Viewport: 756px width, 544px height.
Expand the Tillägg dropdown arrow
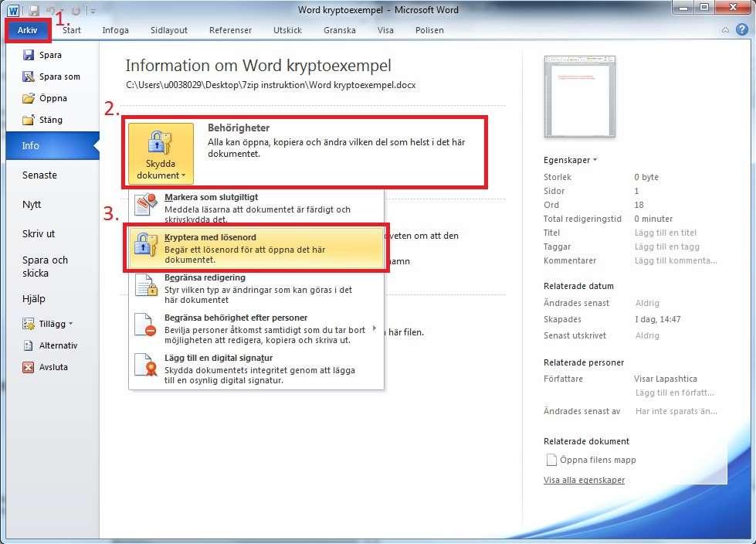71,324
